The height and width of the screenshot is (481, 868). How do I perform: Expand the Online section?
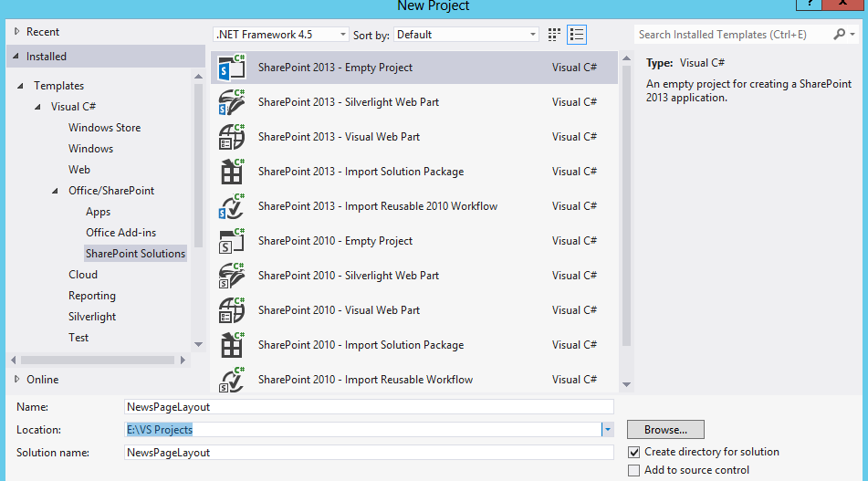point(16,379)
